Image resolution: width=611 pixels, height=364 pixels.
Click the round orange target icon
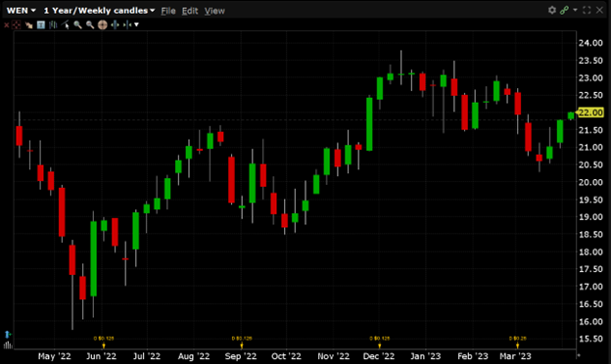tap(103, 24)
